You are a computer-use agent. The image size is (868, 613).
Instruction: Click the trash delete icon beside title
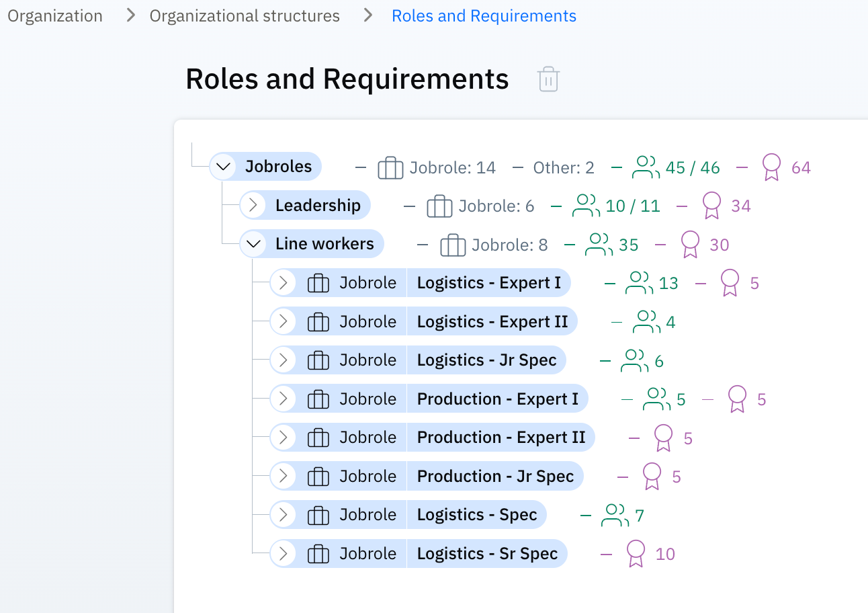(x=548, y=79)
